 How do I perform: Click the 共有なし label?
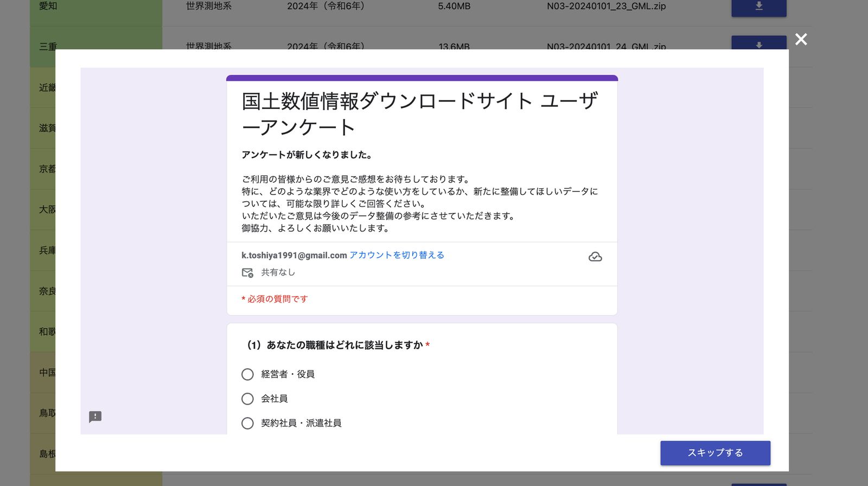278,272
